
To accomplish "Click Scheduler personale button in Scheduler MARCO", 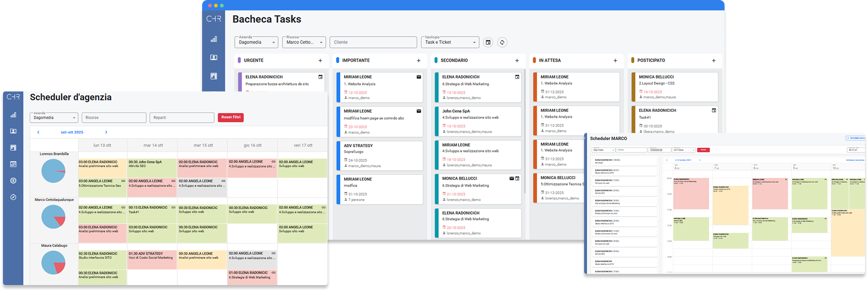I will click(x=856, y=138).
